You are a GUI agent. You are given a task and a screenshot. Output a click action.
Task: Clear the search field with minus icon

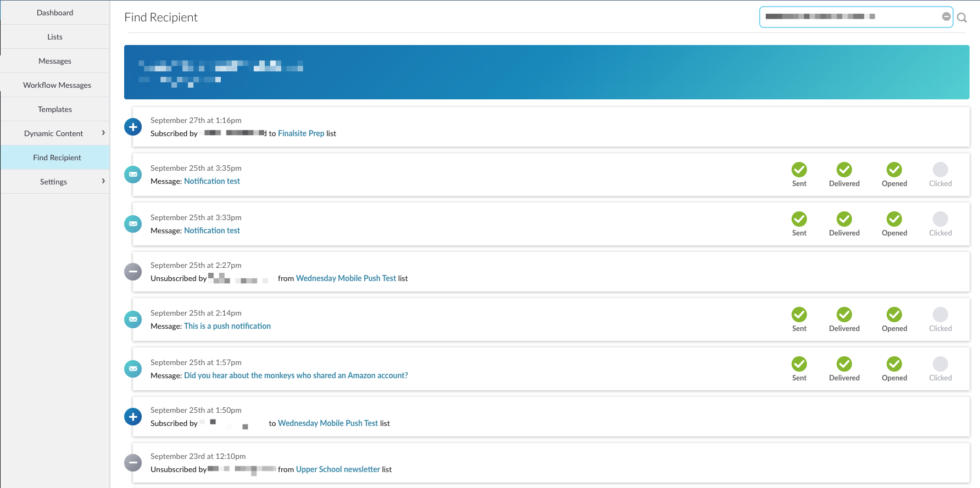click(946, 16)
